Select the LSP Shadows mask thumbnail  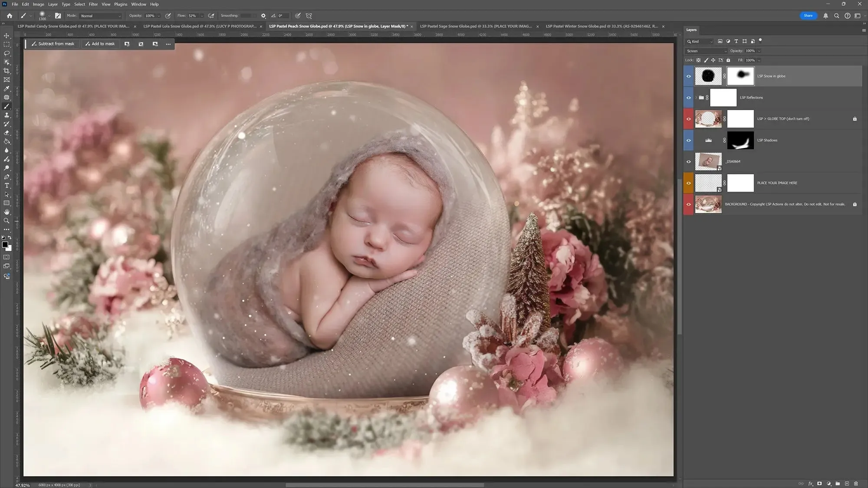pos(740,140)
